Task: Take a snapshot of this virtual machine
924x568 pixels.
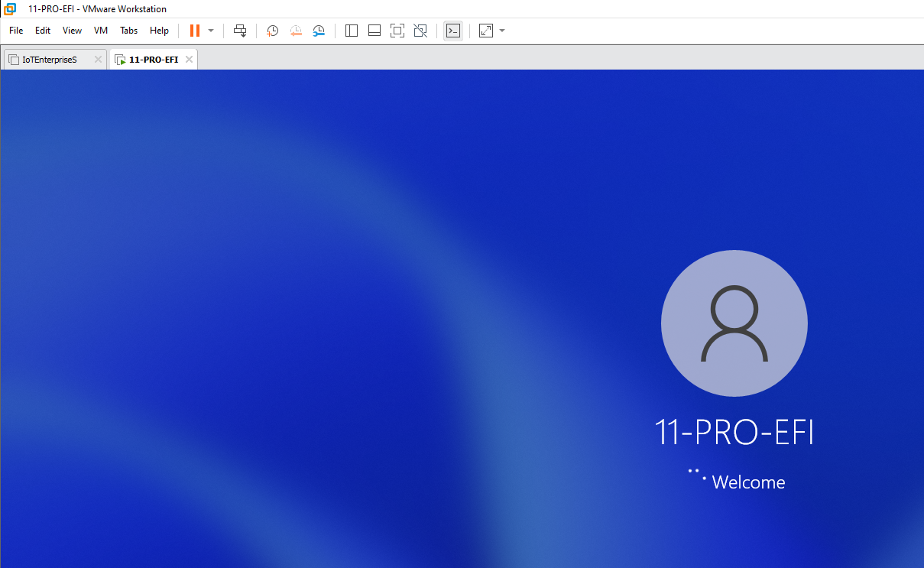Action: (272, 31)
